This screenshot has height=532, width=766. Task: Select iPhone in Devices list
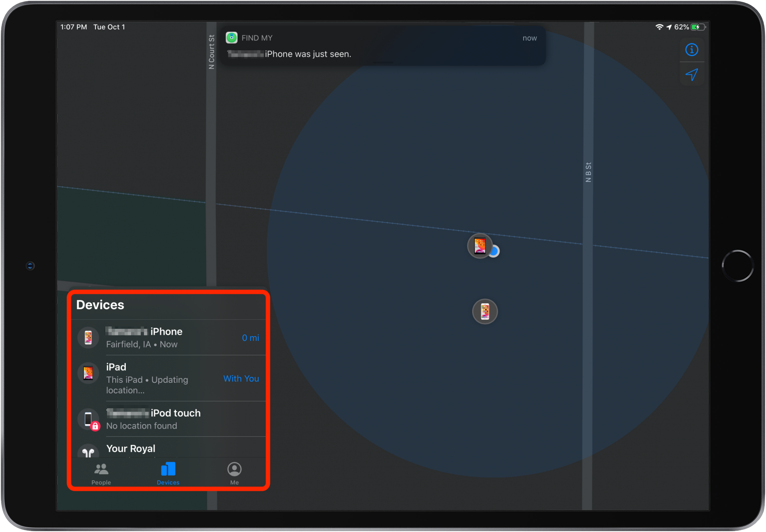tap(169, 337)
